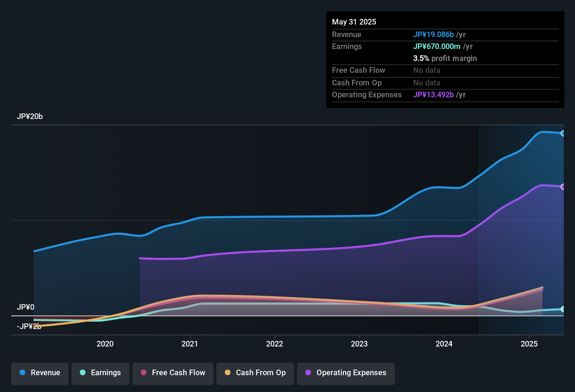Click the JP¥13.492b operating expenses value
575x392 pixels.
(434, 94)
